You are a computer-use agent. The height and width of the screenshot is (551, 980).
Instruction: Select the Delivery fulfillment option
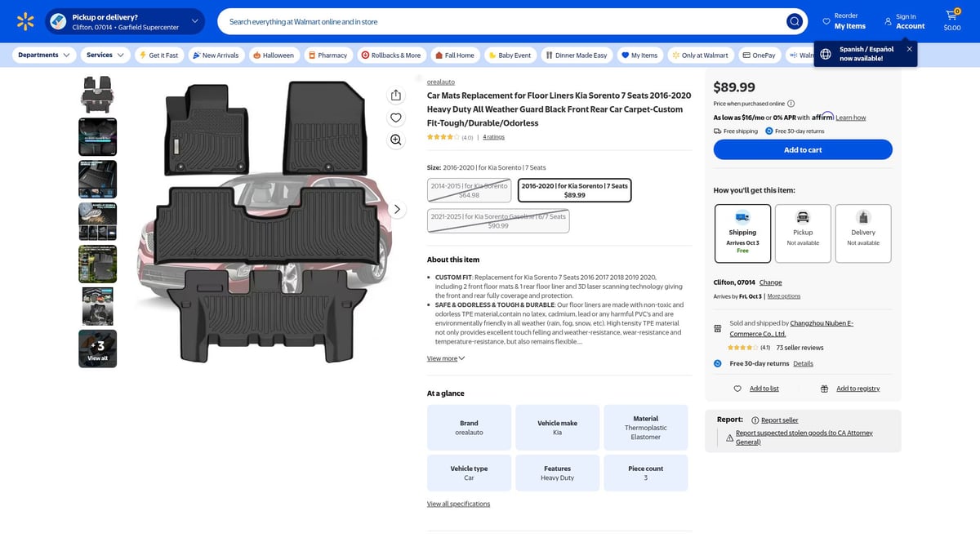pyautogui.click(x=863, y=233)
